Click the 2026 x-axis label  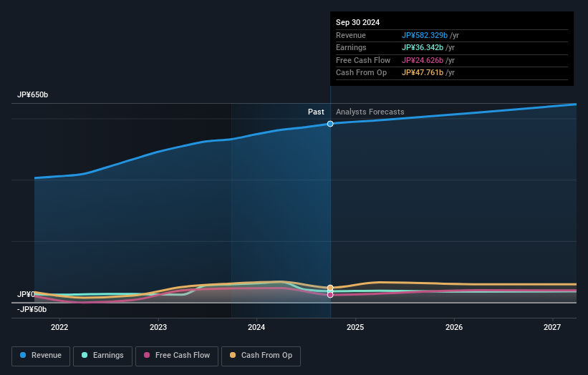point(454,327)
